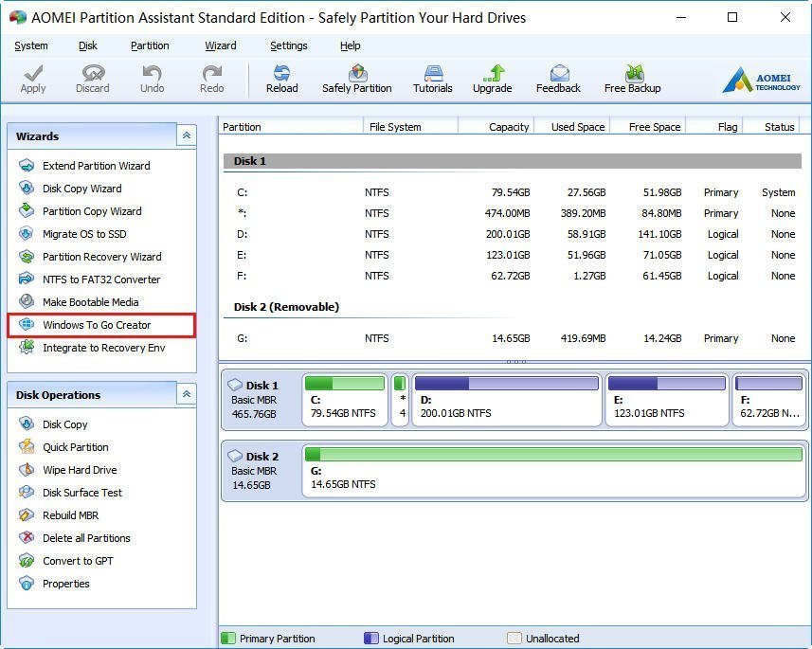Launch Partition Recovery Wizard

tap(102, 257)
